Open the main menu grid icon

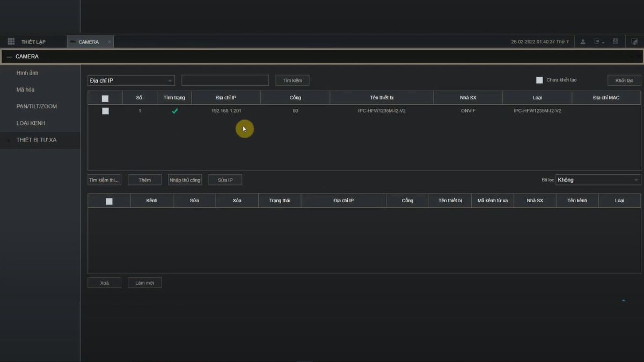pos(11,42)
